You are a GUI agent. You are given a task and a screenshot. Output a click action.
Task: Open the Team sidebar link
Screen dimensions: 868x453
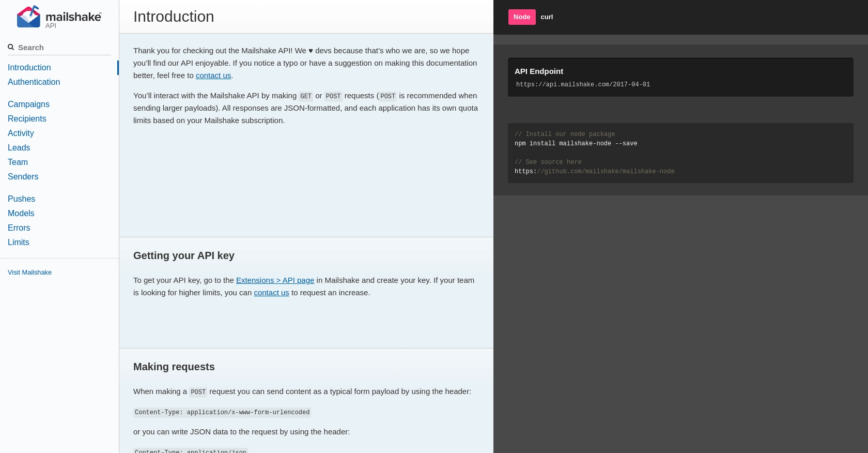[x=18, y=162]
